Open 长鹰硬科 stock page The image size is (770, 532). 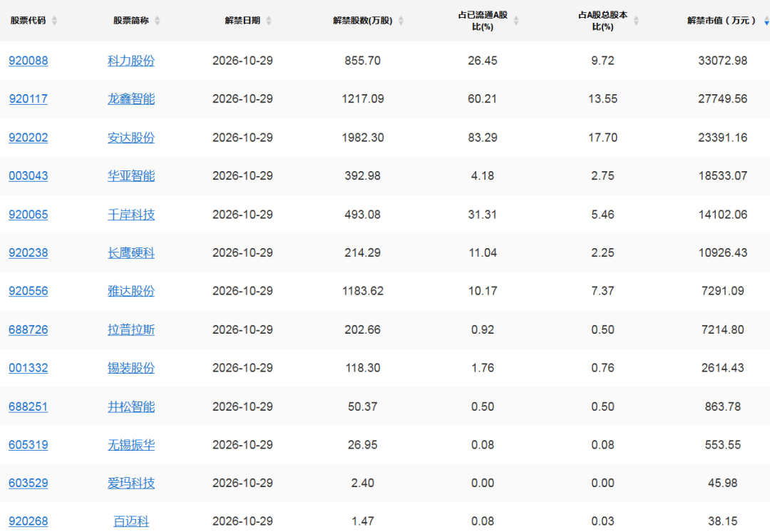click(x=131, y=253)
